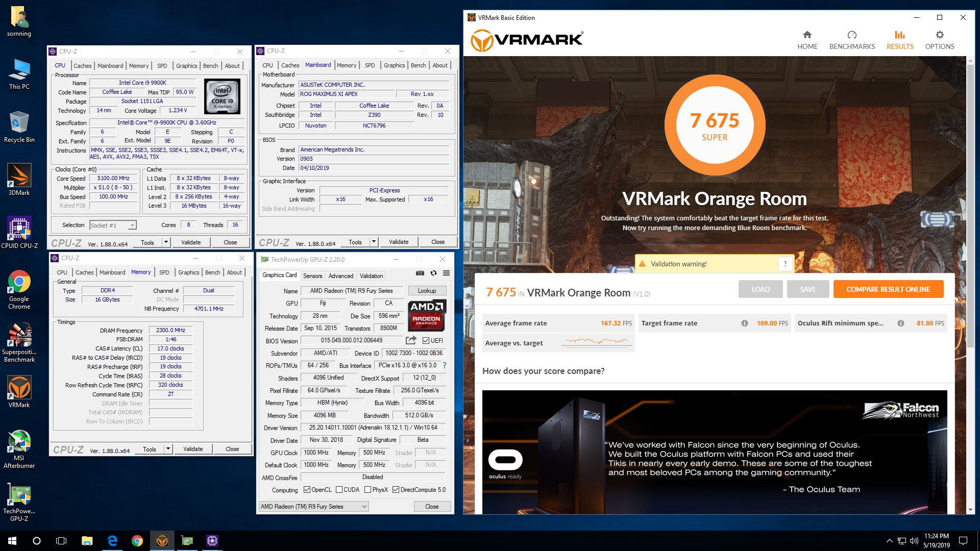Click validation warning help question mark

[x=785, y=264]
